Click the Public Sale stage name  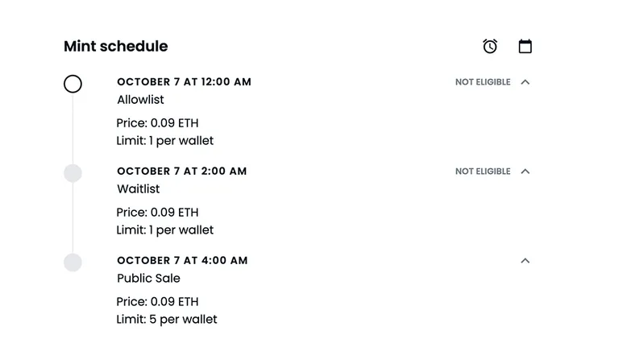pos(148,279)
